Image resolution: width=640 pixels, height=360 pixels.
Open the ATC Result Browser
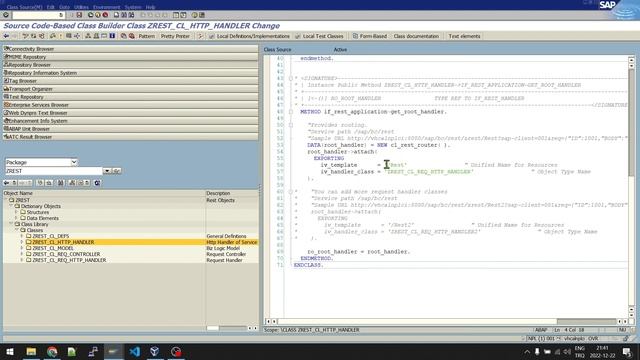click(x=131, y=137)
